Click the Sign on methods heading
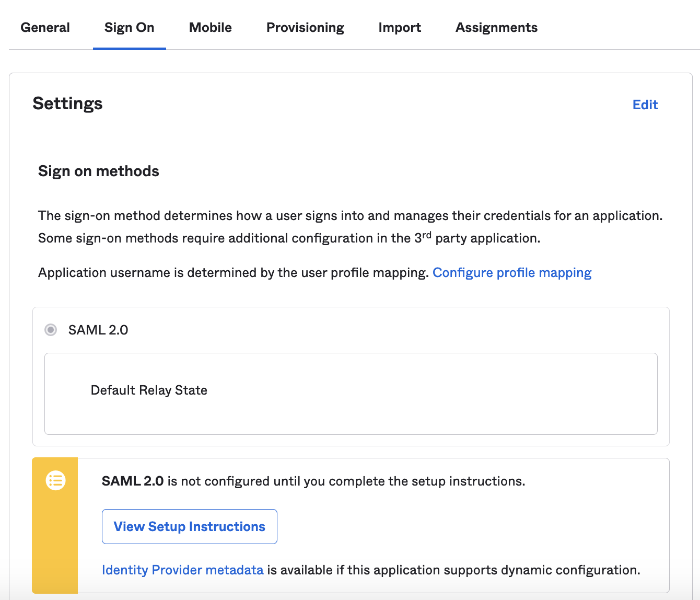Viewport: 700px width, 600px height. pyautogui.click(x=99, y=171)
